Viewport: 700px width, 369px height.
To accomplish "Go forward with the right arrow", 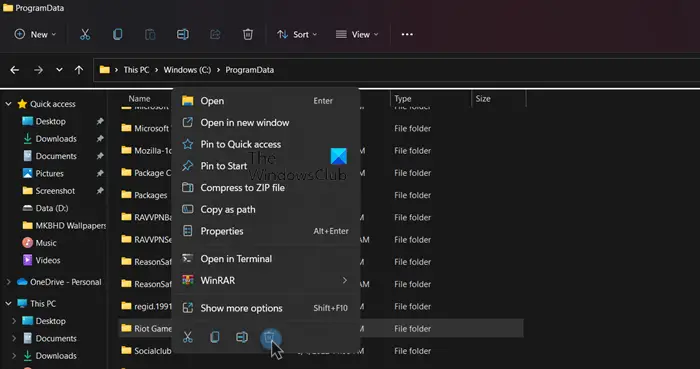I will coord(38,70).
